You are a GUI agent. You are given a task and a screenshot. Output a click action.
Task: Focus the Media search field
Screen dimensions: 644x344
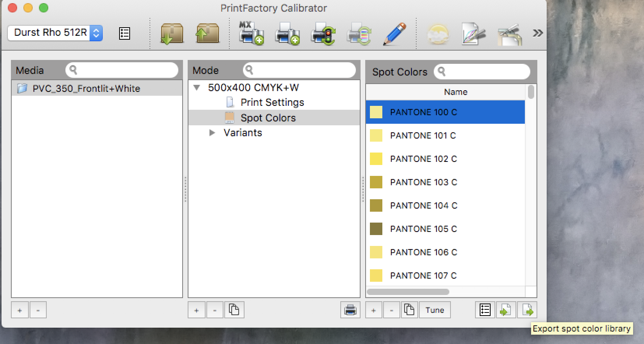coord(122,70)
